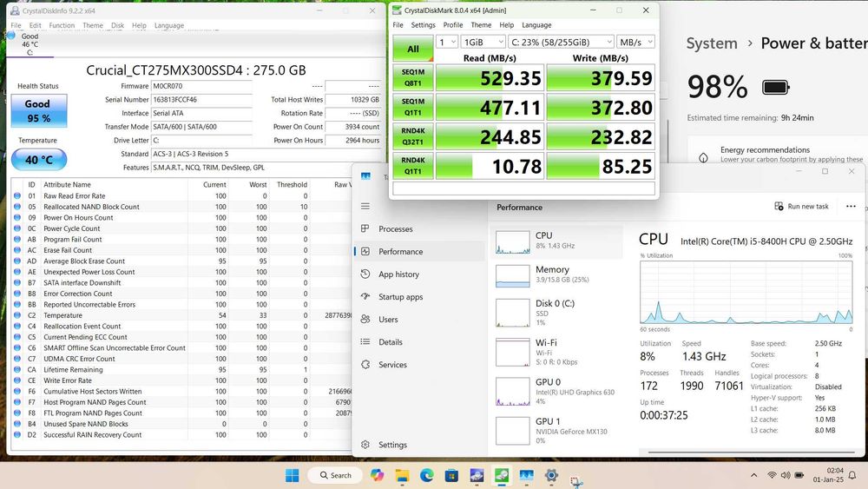
Task: Select the Unused Spare NAND Blocks row
Action: [x=181, y=424]
